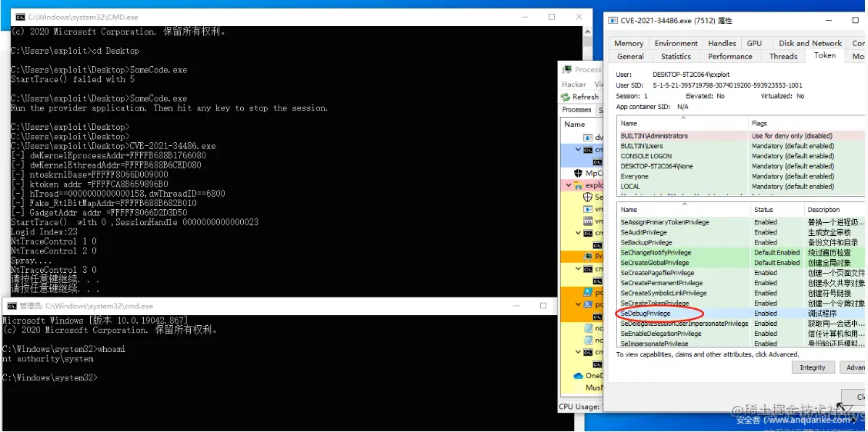
Task: Sort privileges by Status column header
Action: (776, 210)
